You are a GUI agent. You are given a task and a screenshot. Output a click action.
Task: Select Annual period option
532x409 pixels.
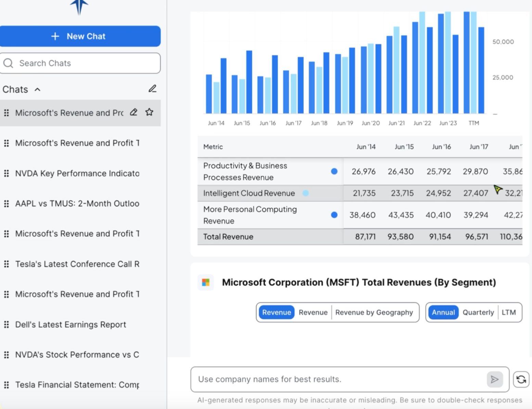pos(443,312)
